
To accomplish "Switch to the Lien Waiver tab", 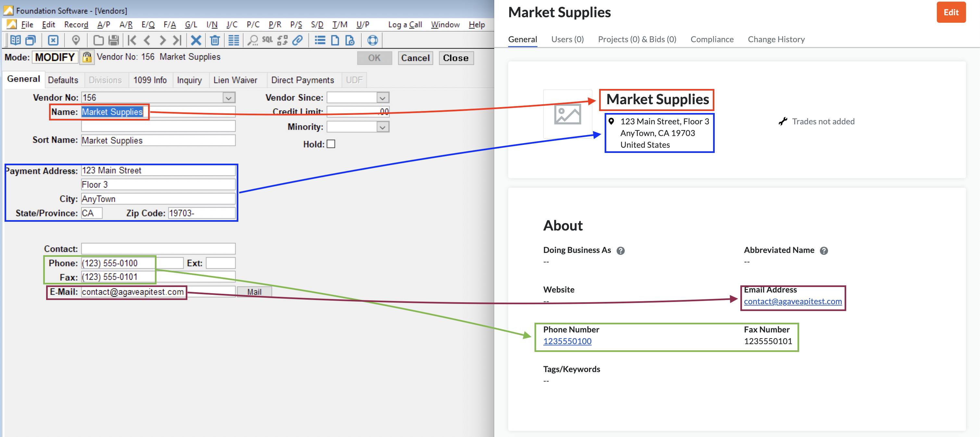I will click(x=235, y=80).
